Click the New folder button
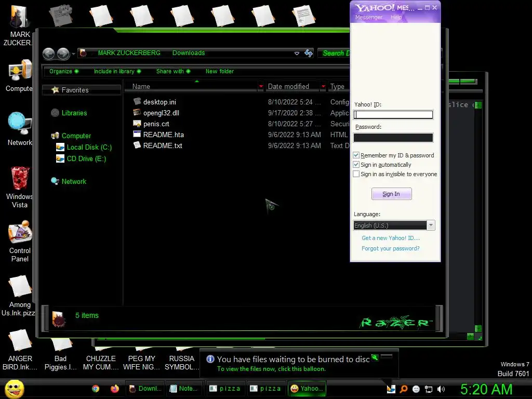 pos(220,71)
